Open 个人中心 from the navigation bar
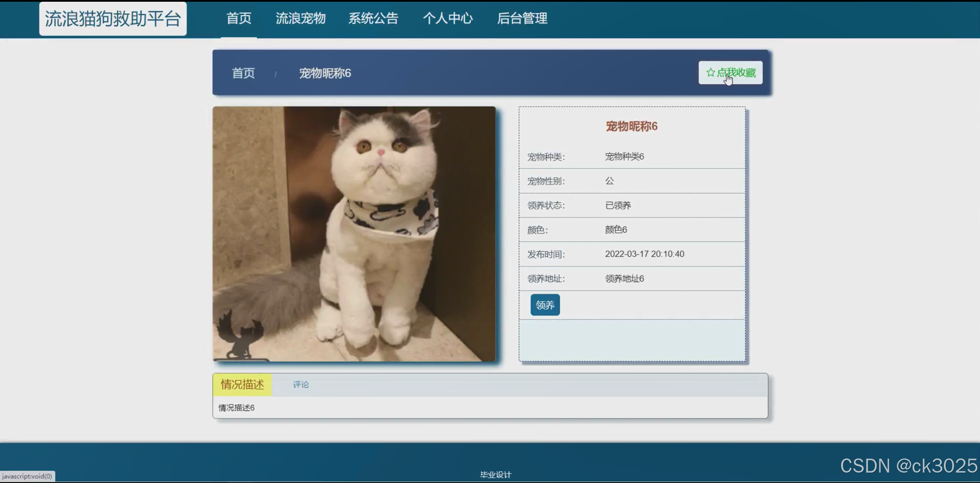The height and width of the screenshot is (483, 980). tap(448, 18)
